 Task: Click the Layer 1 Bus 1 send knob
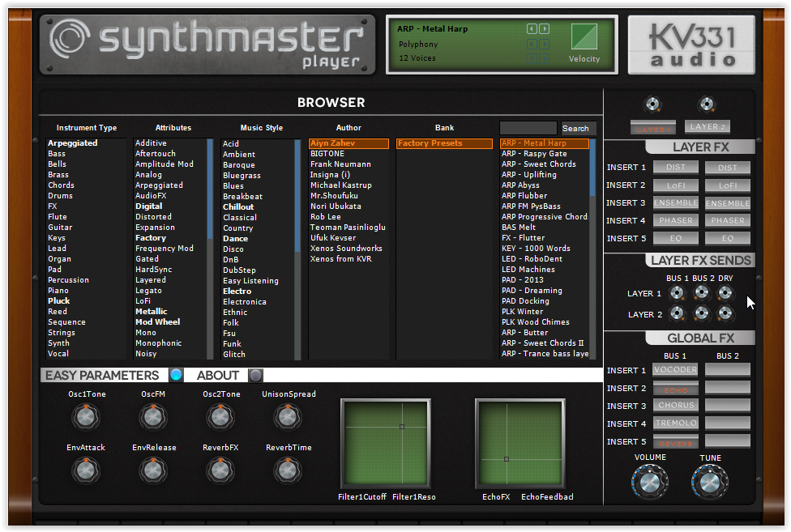tap(677, 292)
